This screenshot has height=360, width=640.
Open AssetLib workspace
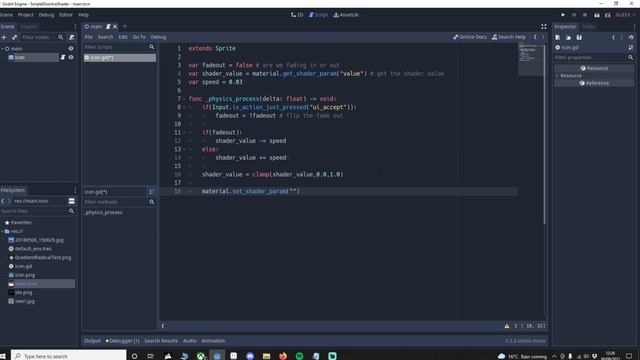346,15
